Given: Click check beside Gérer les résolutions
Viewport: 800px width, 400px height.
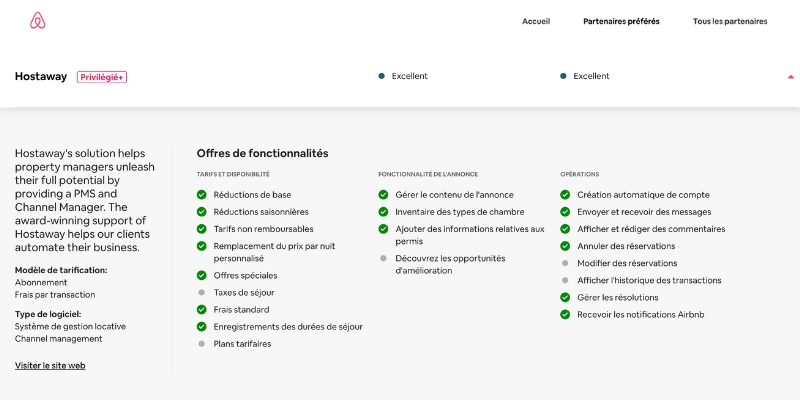Looking at the screenshot, I should pos(565,297).
